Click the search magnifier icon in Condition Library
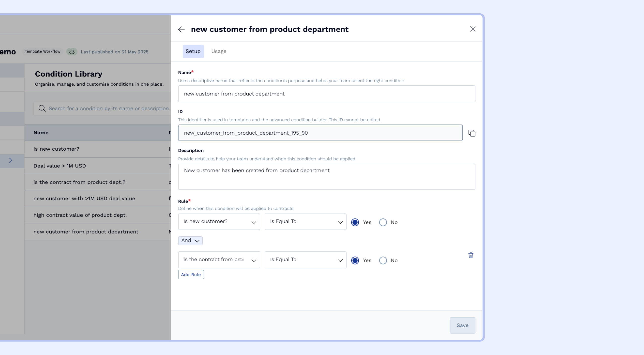The image size is (644, 355). tap(42, 108)
